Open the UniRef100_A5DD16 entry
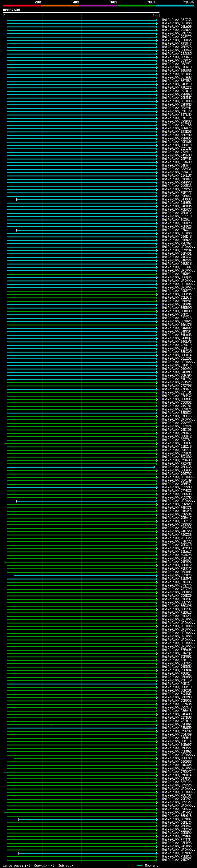Screen dimensions: 197x868 176,857
